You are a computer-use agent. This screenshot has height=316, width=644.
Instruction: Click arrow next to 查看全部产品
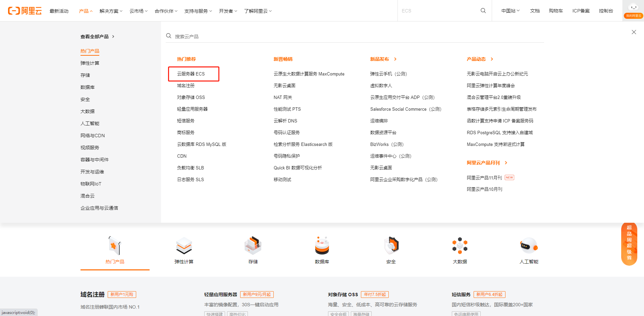pos(113,37)
